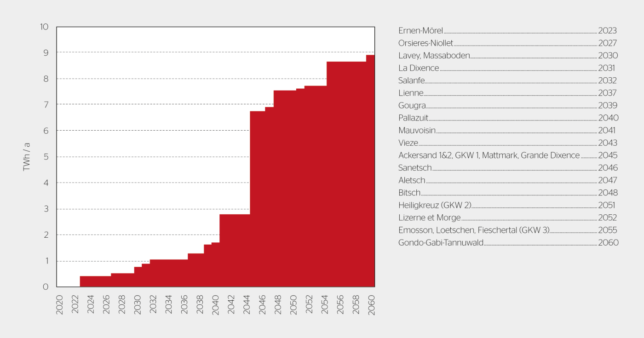Viewport: 644px width, 338px height.
Task: Click the Lizerne et Morge row
Action: (x=507, y=218)
